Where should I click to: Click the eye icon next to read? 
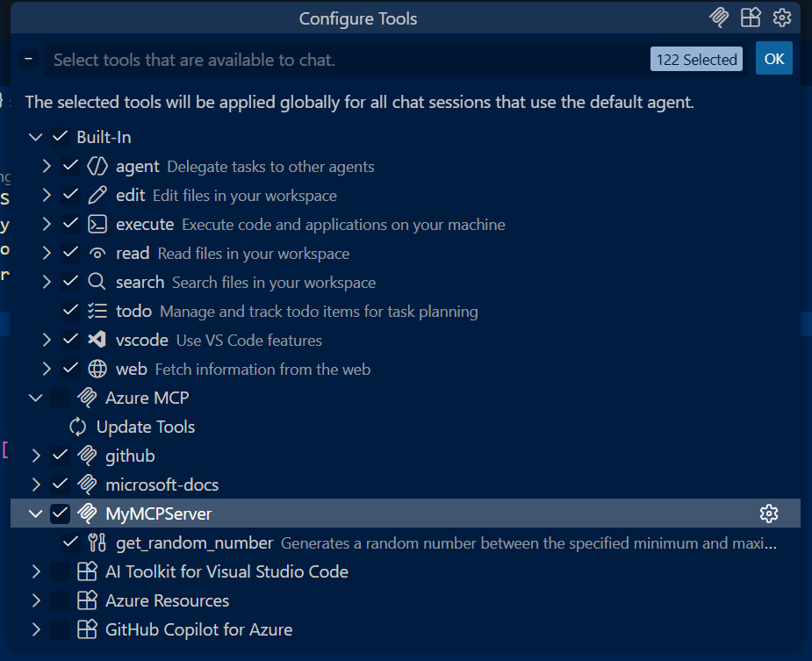pyautogui.click(x=97, y=253)
